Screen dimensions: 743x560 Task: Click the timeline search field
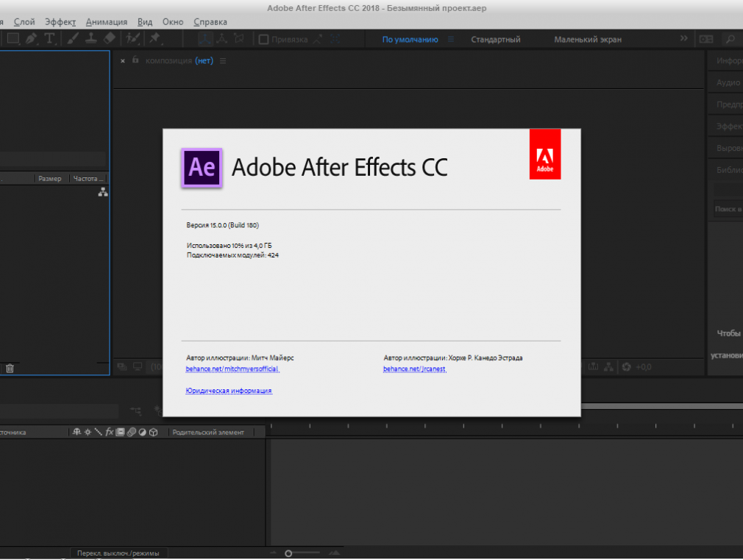pyautogui.click(x=59, y=411)
